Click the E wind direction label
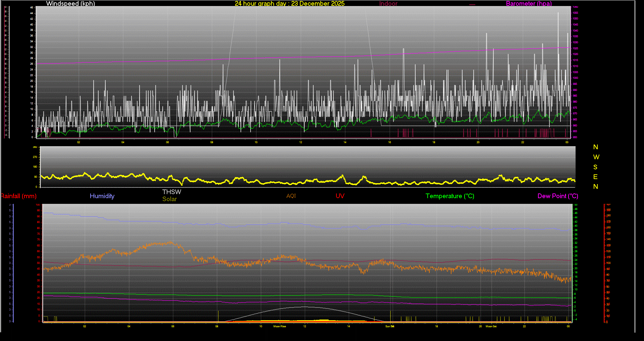 [x=595, y=177]
